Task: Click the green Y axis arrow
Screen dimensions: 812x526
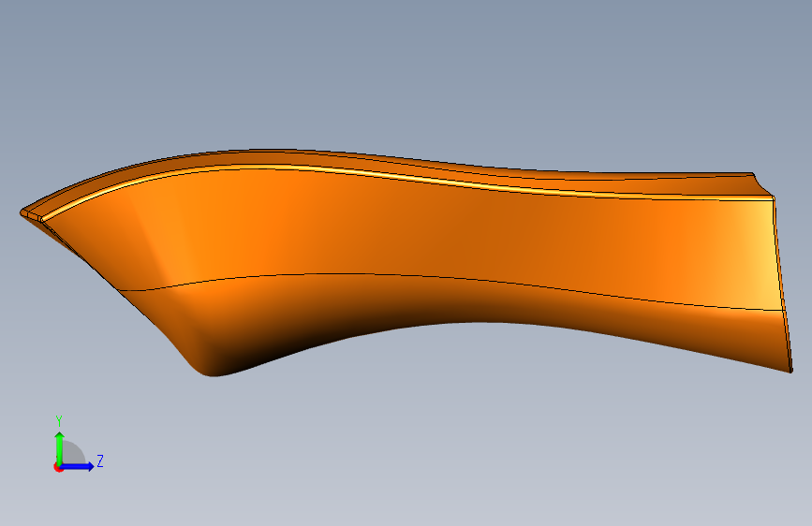Action: 60,448
